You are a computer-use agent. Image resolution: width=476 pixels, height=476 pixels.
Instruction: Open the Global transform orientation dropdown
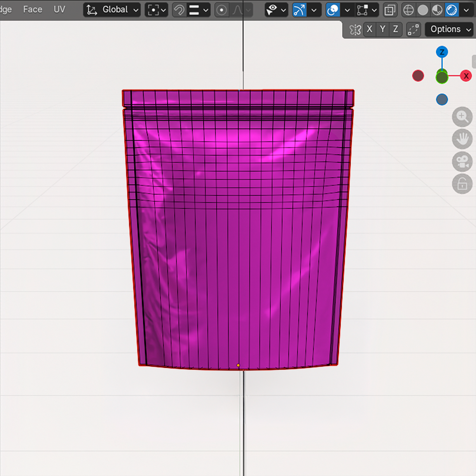[112, 10]
